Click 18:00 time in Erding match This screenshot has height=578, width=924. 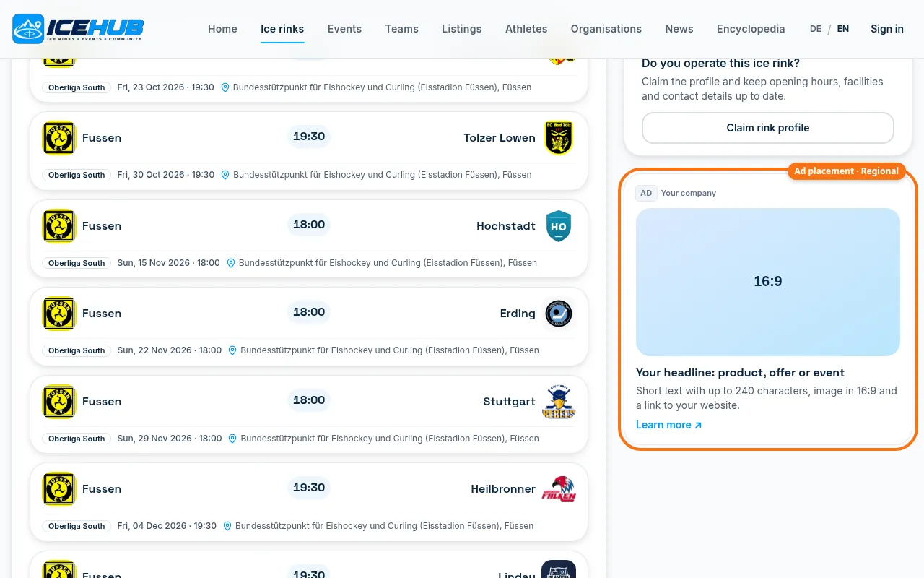309,312
